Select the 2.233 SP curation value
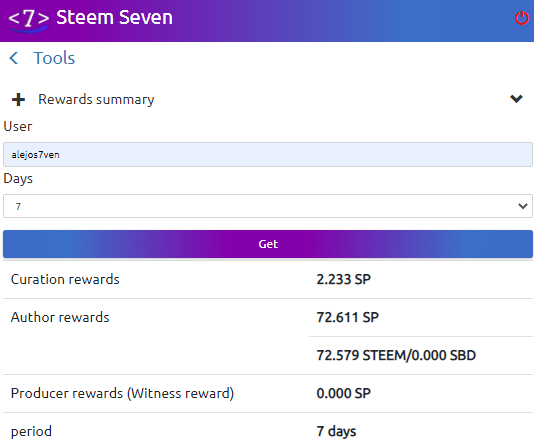The image size is (534, 448). (x=343, y=279)
